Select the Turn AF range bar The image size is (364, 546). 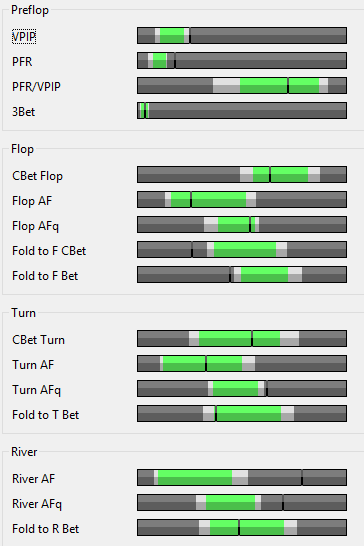(242, 364)
